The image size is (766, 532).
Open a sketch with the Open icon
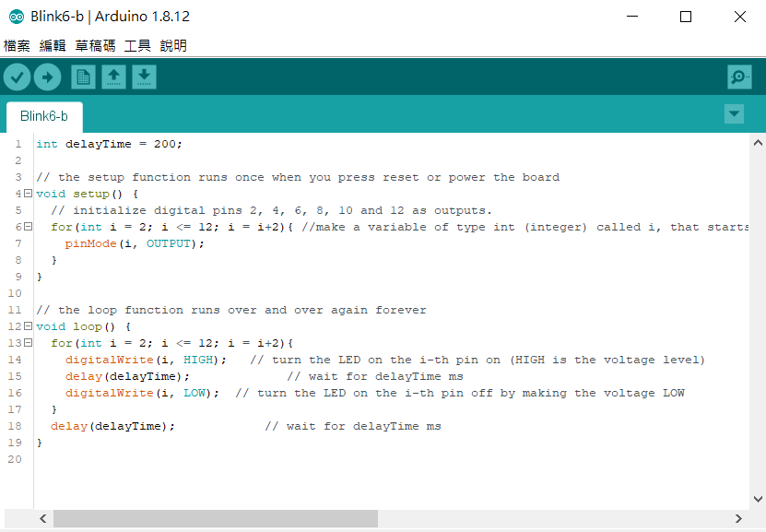[x=113, y=77]
